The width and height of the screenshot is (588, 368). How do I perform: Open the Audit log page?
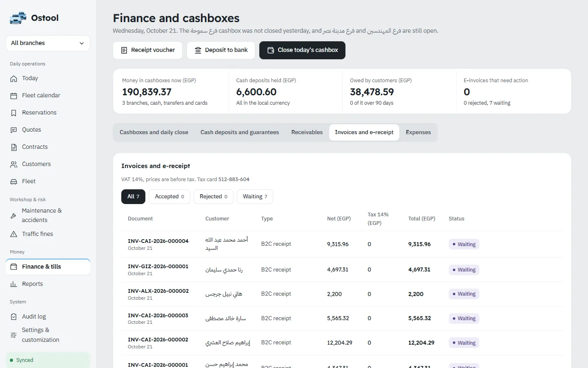pos(48,317)
